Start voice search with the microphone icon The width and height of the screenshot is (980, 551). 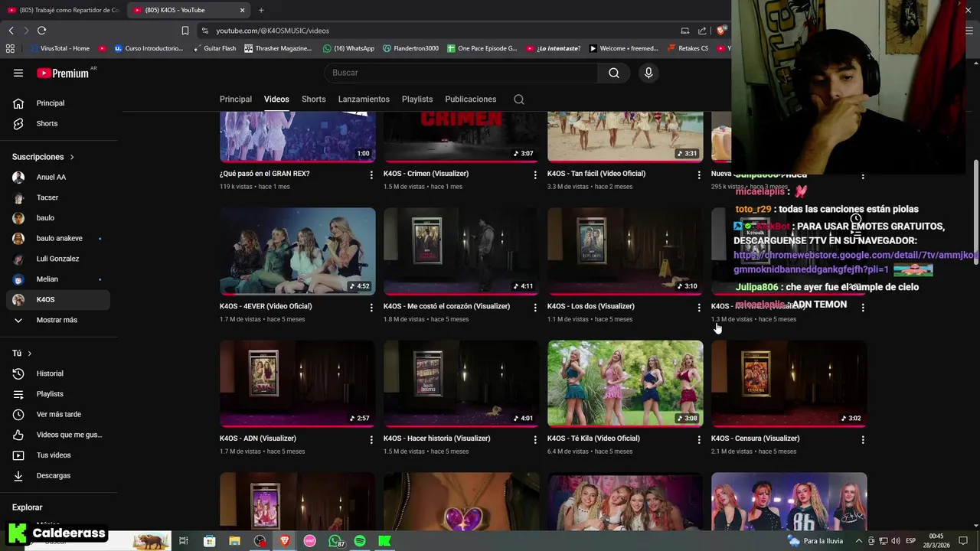pyautogui.click(x=648, y=73)
